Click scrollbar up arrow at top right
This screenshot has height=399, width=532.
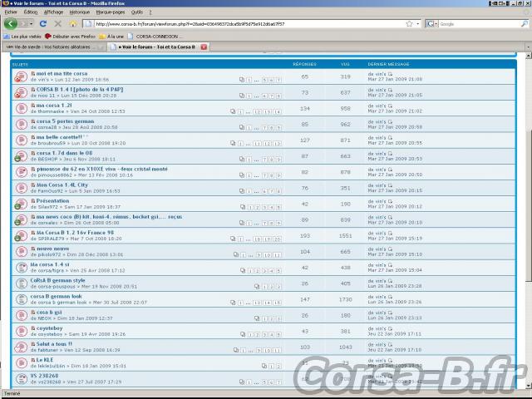529,56
